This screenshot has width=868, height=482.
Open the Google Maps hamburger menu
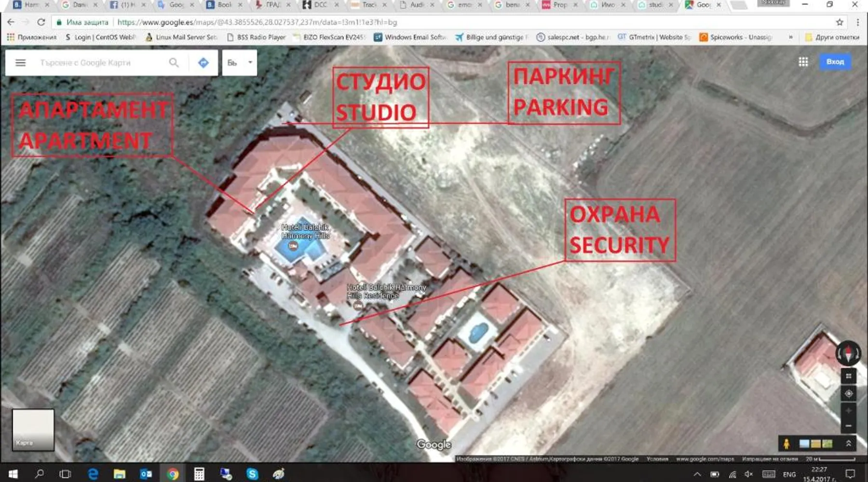click(x=20, y=63)
